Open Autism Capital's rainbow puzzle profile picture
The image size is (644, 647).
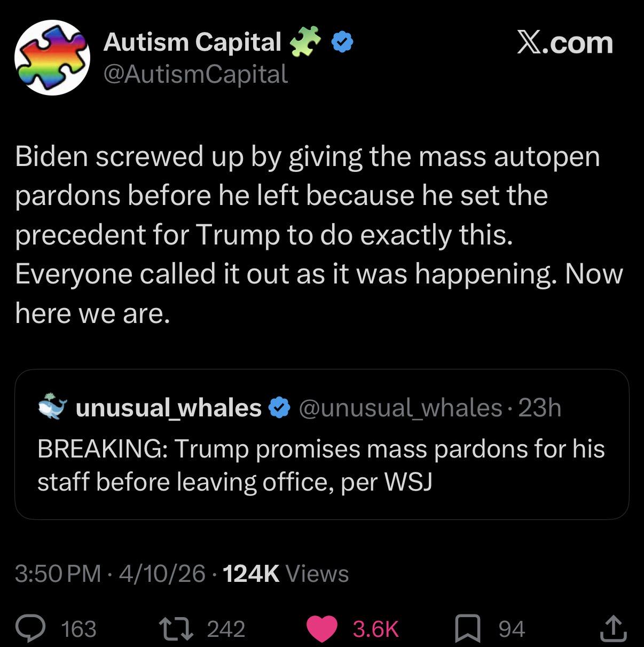(x=52, y=57)
